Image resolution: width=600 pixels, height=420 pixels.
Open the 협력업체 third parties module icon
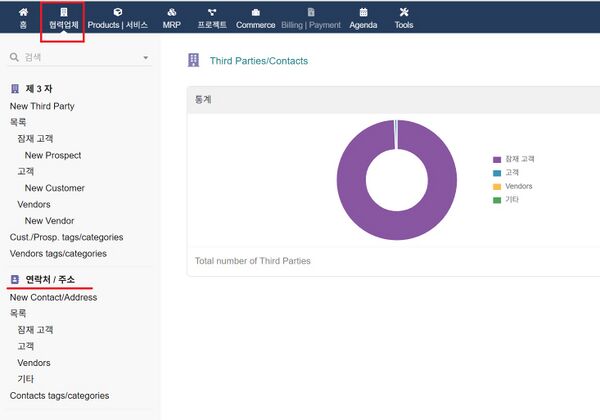pyautogui.click(x=63, y=12)
